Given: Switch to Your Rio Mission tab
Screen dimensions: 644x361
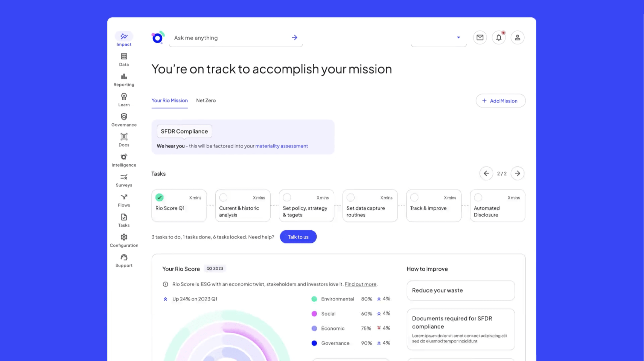Looking at the screenshot, I should pyautogui.click(x=169, y=100).
